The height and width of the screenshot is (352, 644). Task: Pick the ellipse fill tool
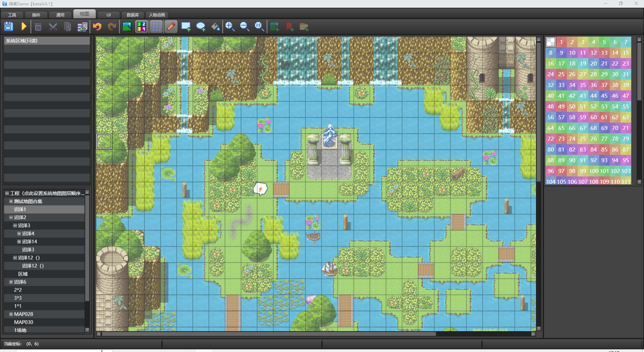pyautogui.click(x=201, y=27)
